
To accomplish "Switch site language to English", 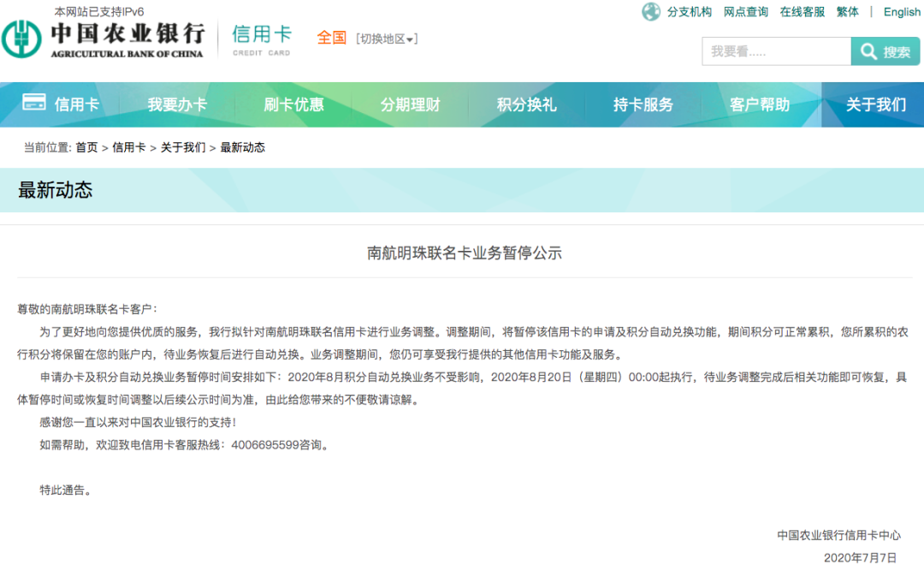I will coord(902,12).
